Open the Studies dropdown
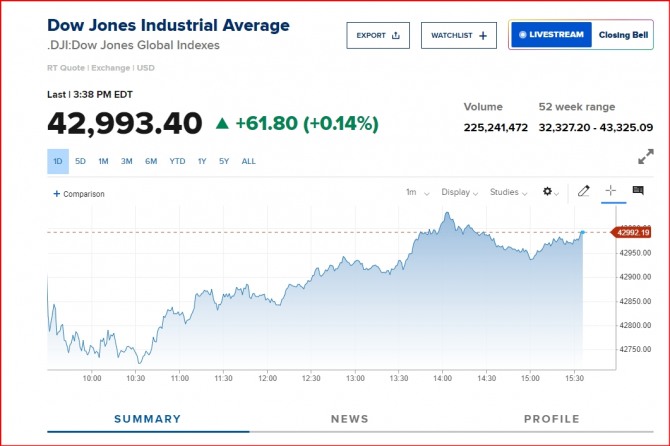The width and height of the screenshot is (670, 446). 507,192
